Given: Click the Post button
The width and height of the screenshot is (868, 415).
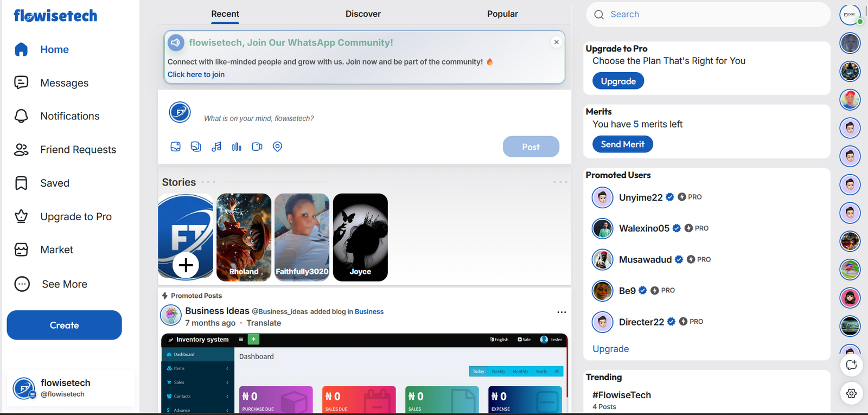Looking at the screenshot, I should point(531,146).
